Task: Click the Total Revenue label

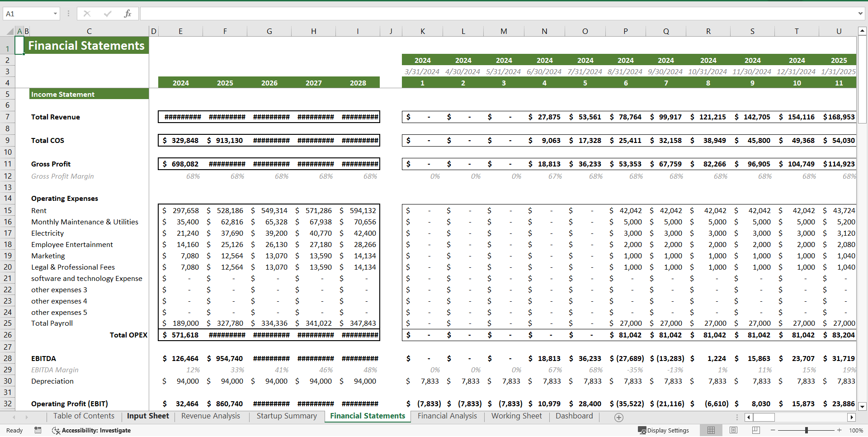Action: 56,117
